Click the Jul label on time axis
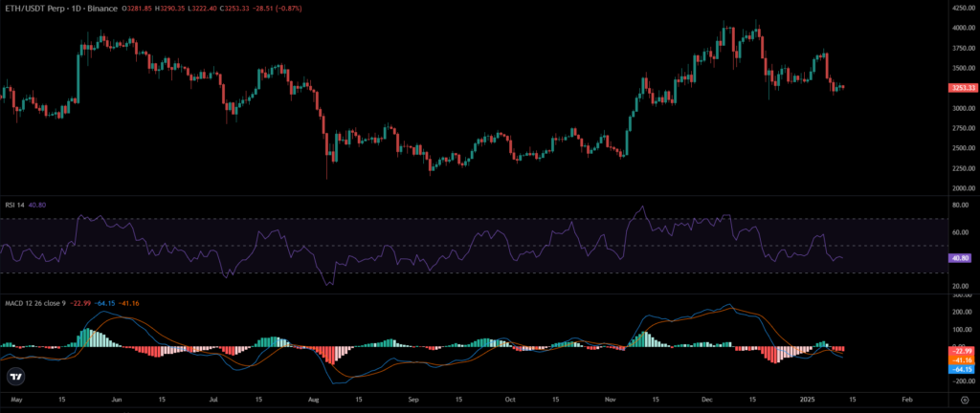 (x=213, y=399)
